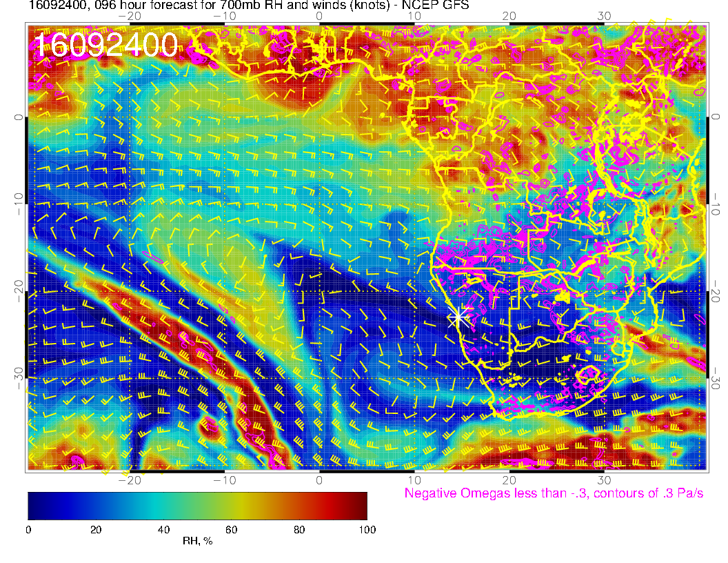Click the 20 tick label under the color bar
The width and height of the screenshot is (728, 563).
[96, 530]
